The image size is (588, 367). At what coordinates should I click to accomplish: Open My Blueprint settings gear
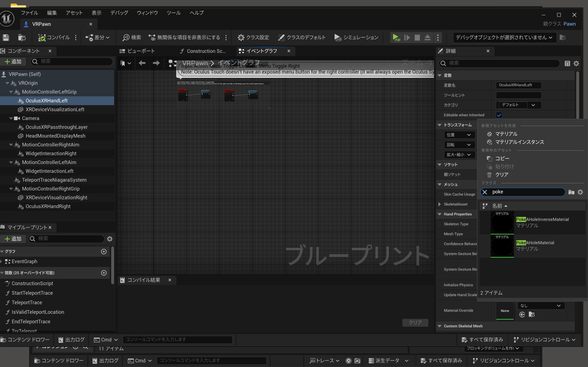110,239
